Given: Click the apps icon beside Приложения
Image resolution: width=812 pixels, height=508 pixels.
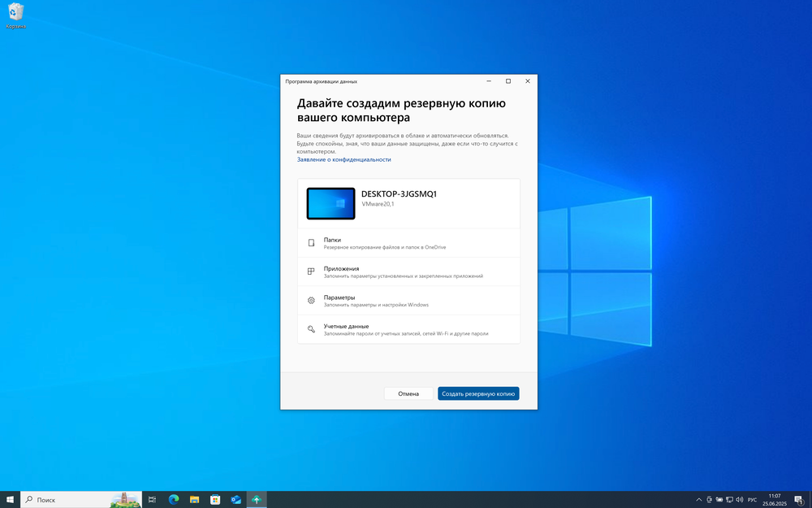Looking at the screenshot, I should tap(311, 271).
